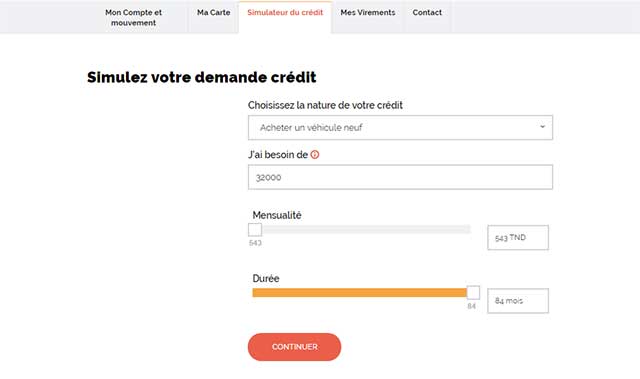Click the Mensualité label text
The height and width of the screenshot is (379, 640).
coord(277,215)
